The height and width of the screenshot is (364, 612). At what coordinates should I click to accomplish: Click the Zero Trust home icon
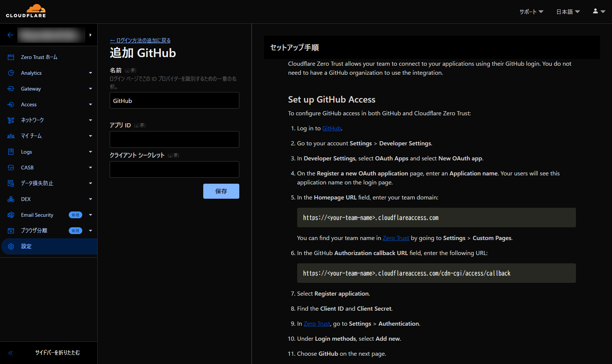(11, 57)
